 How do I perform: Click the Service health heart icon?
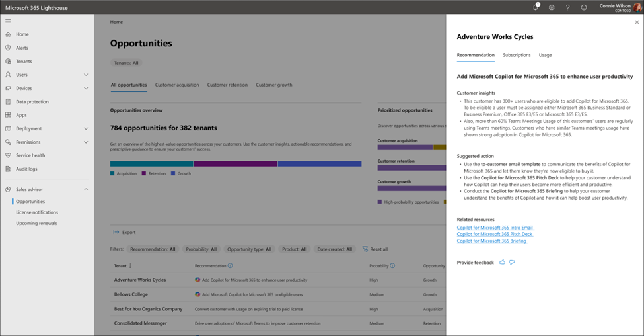(8, 155)
